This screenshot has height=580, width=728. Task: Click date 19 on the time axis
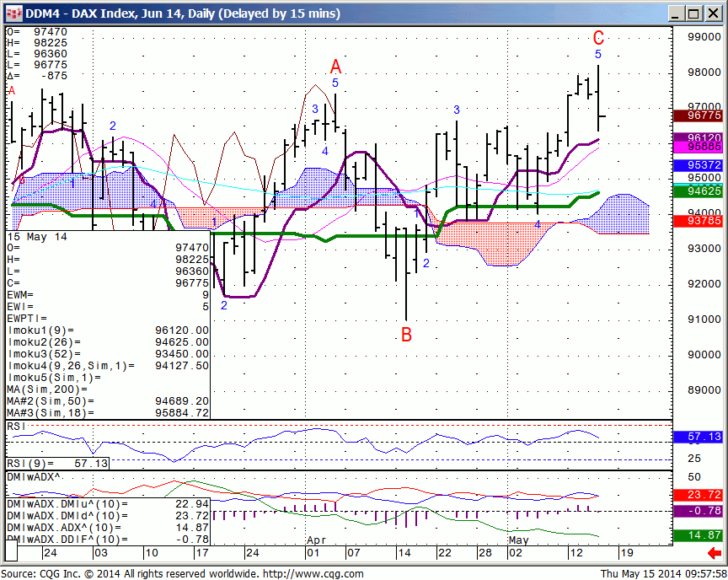tap(627, 553)
